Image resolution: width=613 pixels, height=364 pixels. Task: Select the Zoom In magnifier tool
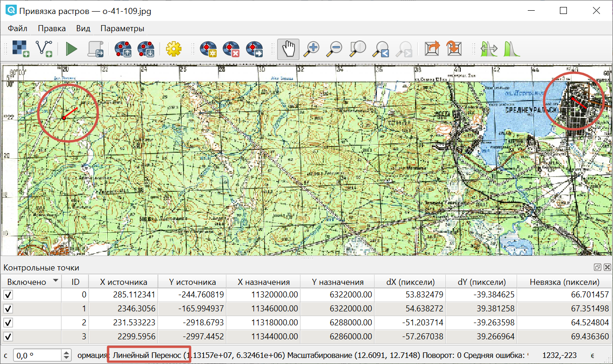pos(311,49)
